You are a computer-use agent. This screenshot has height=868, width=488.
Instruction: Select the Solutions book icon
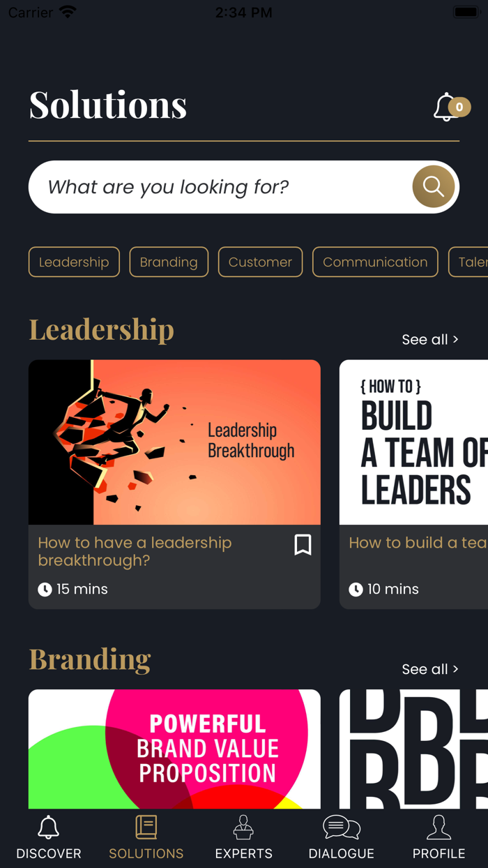(x=146, y=827)
